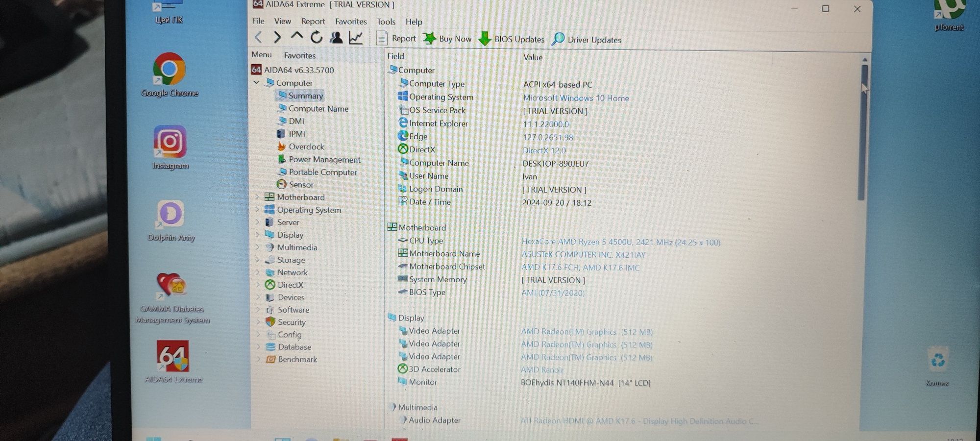Image resolution: width=980 pixels, height=441 pixels.
Task: Open the DirectX 12.0 value link
Action: pyautogui.click(x=544, y=150)
